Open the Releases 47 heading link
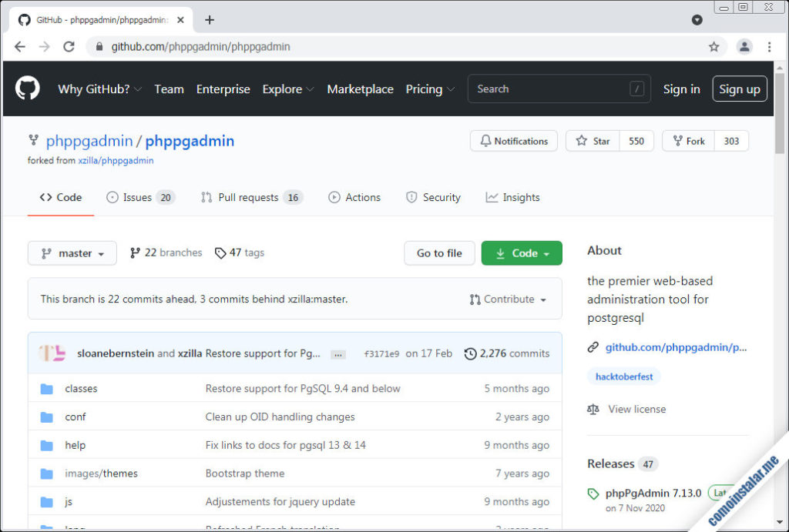 tap(622, 463)
